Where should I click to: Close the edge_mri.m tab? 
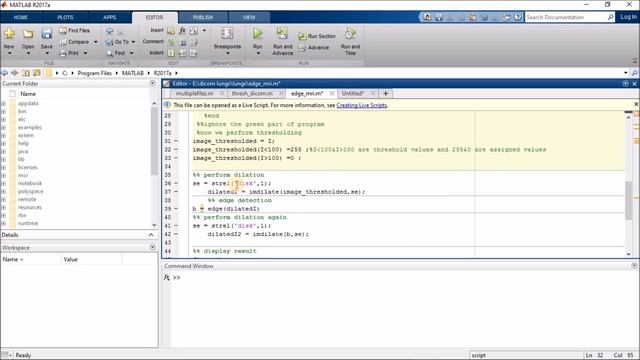332,93
